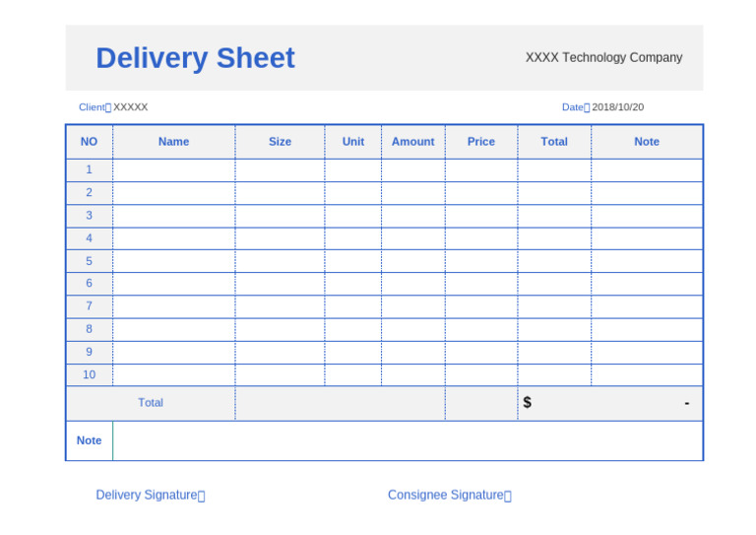This screenshot has height=535, width=756.
Task: Click the 'Client' label
Action: click(92, 107)
